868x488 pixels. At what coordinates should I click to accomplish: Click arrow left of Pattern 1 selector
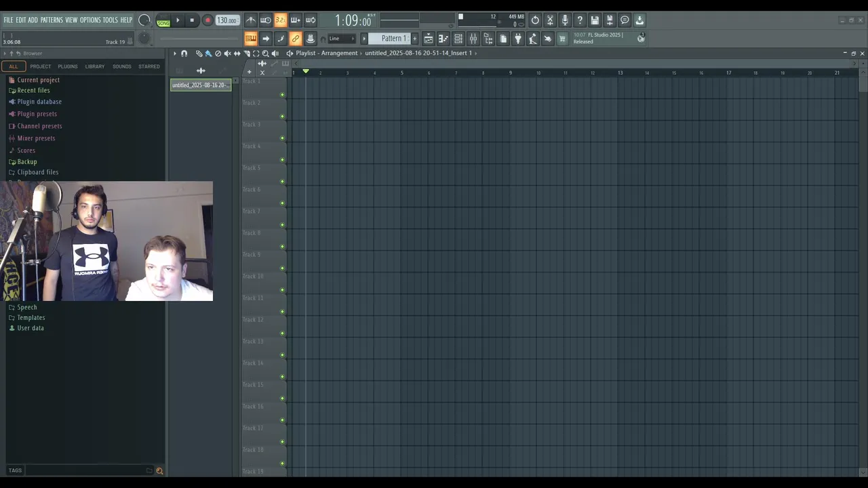364,39
